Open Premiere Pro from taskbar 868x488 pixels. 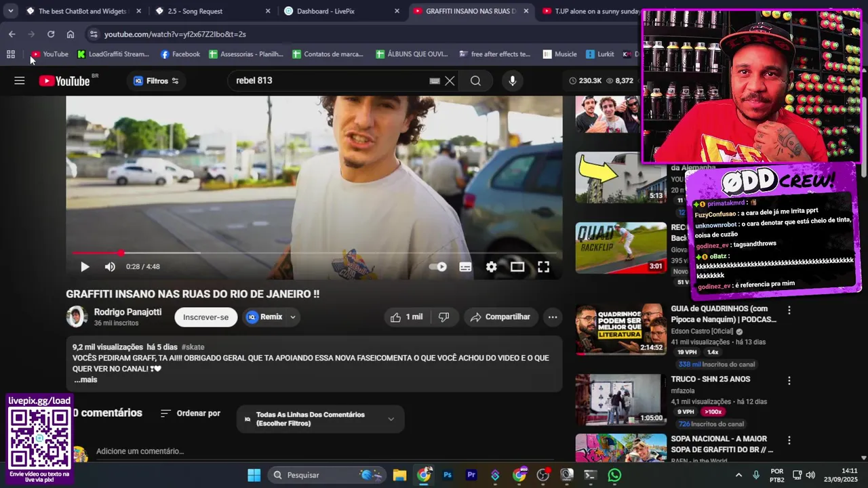(471, 475)
